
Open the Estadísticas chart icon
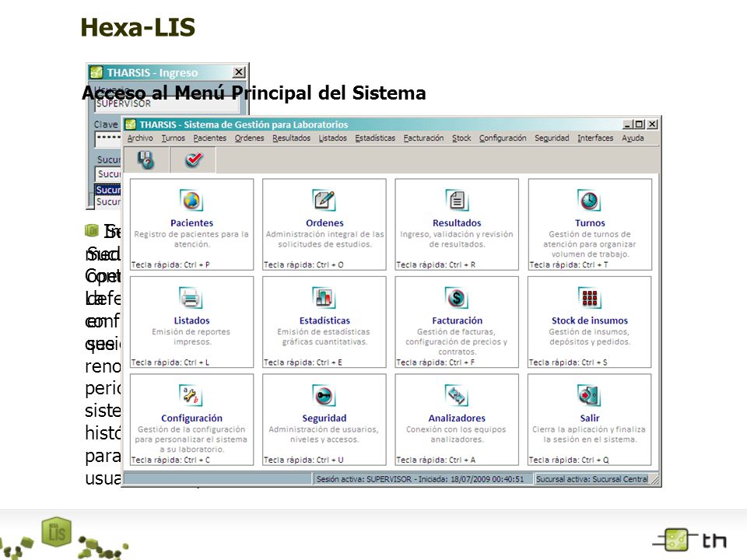[x=324, y=298]
